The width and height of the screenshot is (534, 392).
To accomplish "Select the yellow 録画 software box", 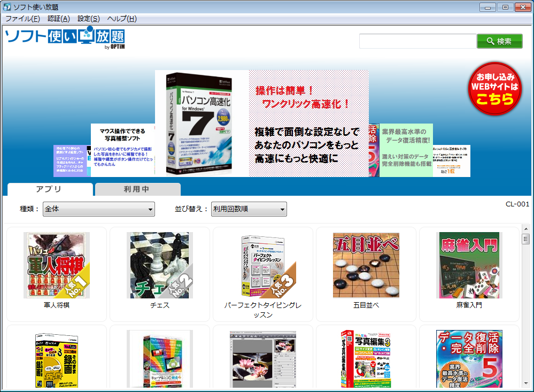I will click(57, 360).
